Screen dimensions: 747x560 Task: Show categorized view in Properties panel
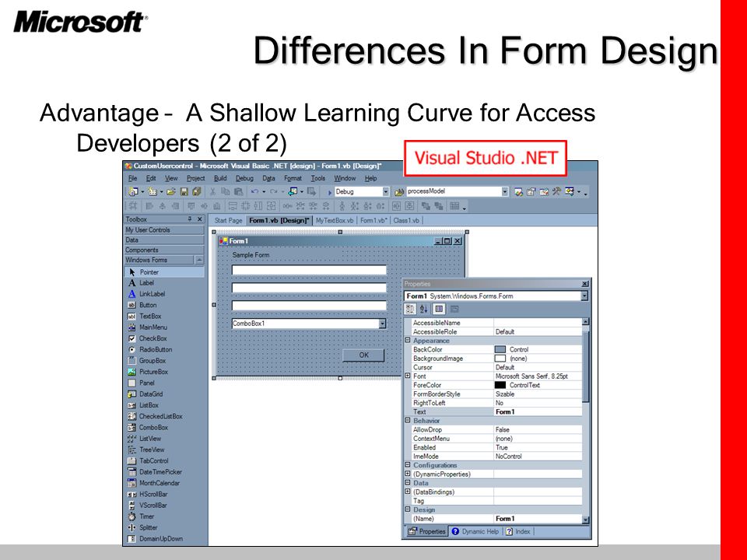(x=410, y=309)
